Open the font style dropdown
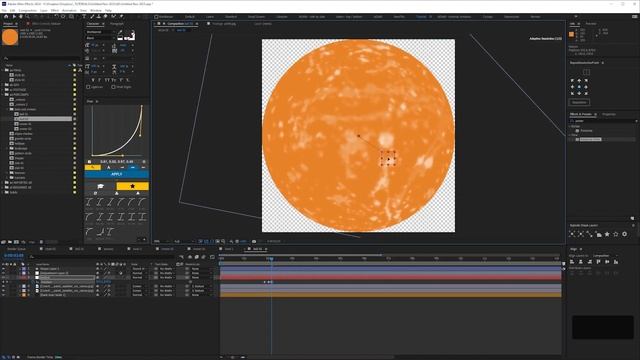 (100, 38)
